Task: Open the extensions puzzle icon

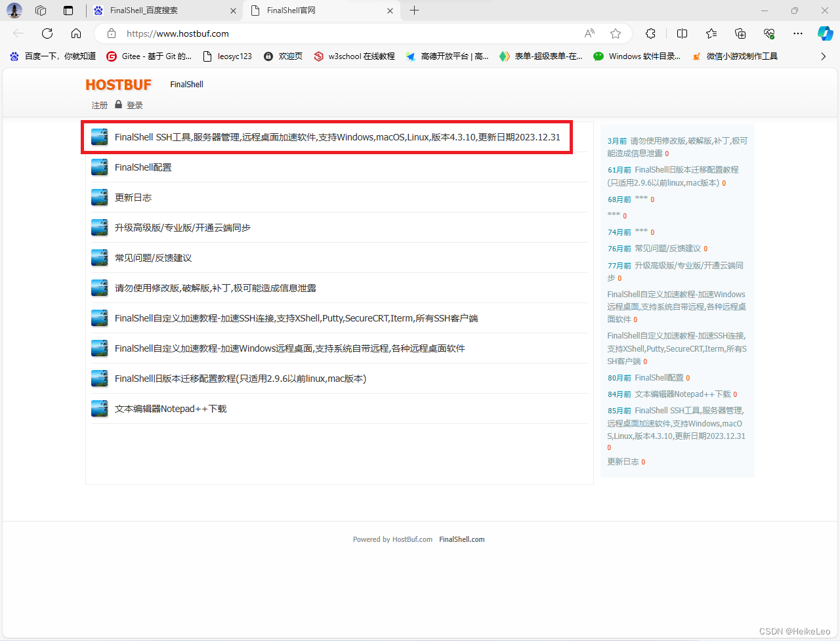Action: tap(650, 33)
